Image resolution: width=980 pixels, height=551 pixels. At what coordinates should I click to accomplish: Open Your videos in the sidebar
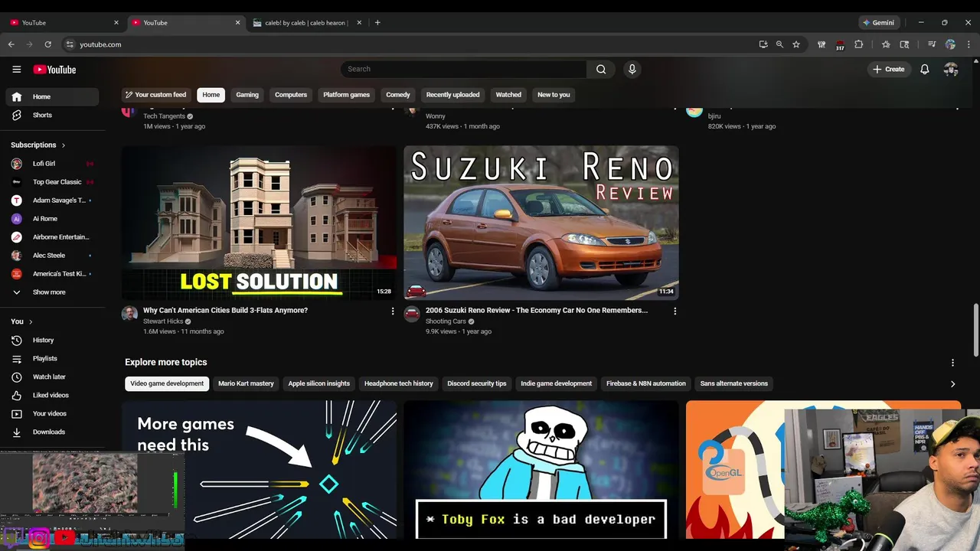point(52,413)
